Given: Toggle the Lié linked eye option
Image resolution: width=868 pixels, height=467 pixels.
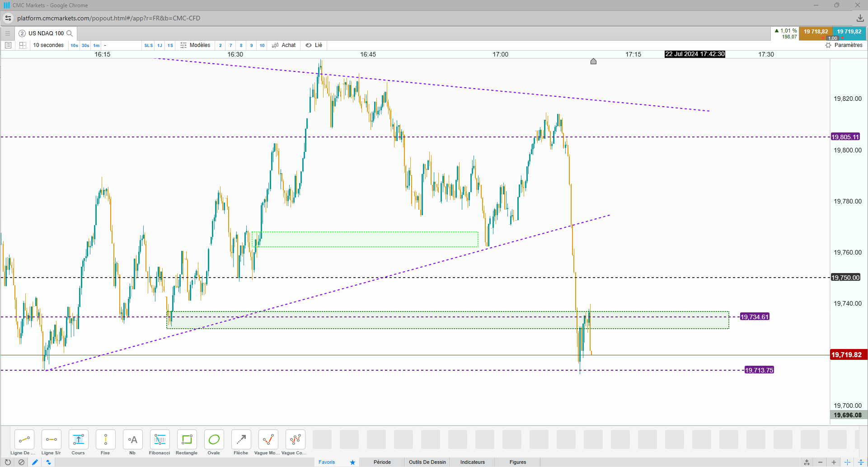Looking at the screenshot, I should point(314,45).
